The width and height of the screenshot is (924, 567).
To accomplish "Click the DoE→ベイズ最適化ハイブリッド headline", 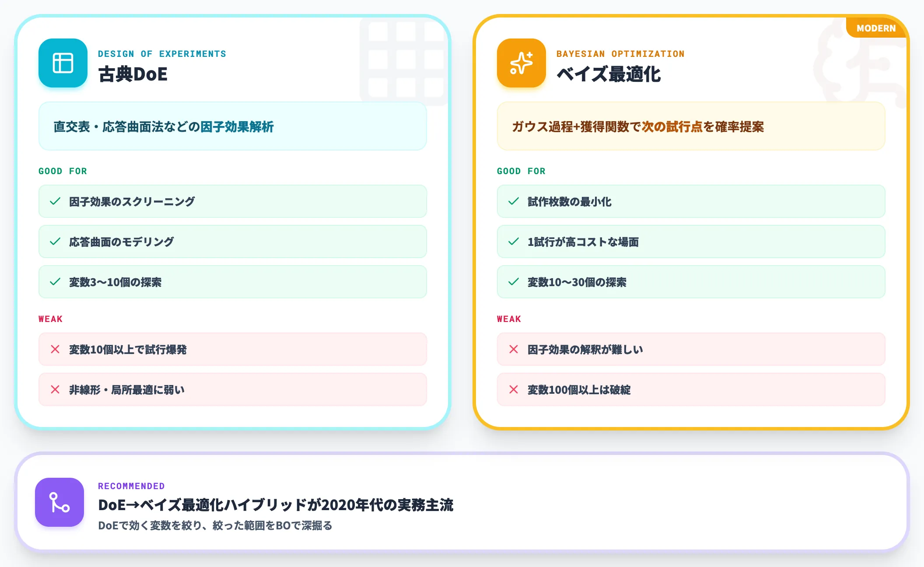I will (276, 505).
